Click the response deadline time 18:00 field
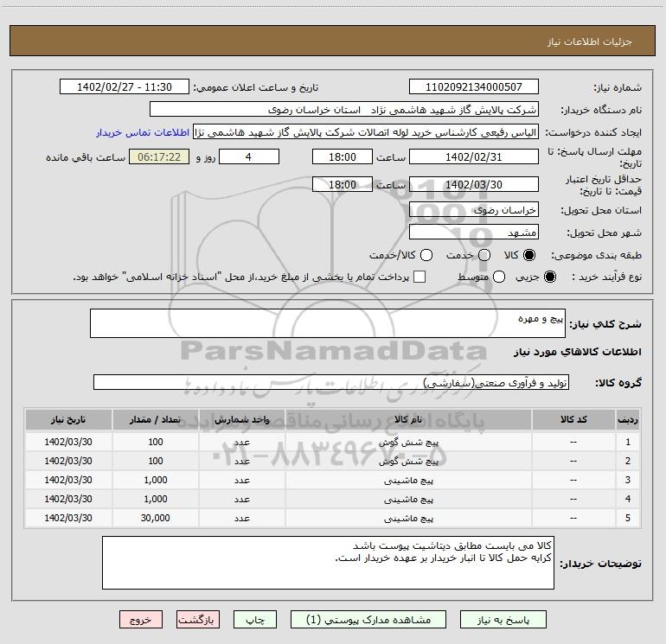The image size is (666, 644). (x=343, y=156)
